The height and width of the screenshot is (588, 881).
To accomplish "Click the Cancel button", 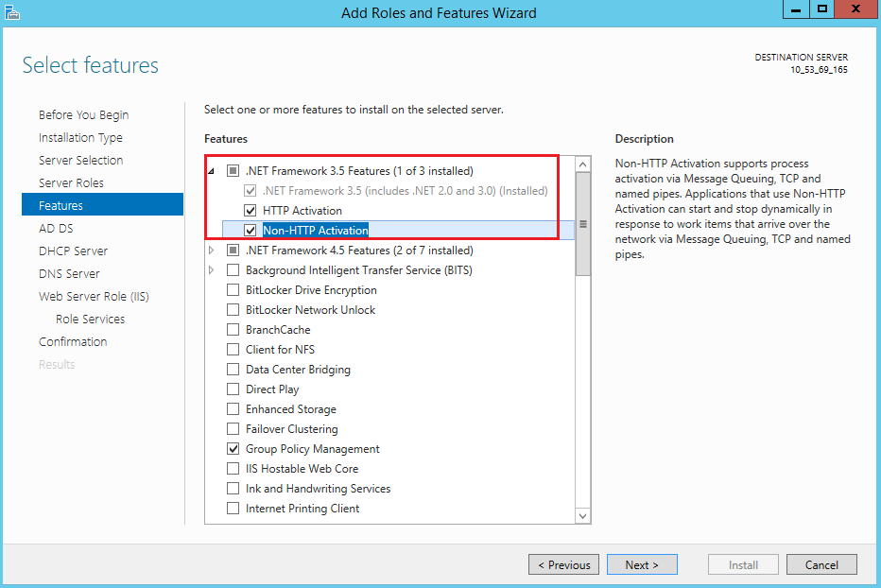I will 821,565.
